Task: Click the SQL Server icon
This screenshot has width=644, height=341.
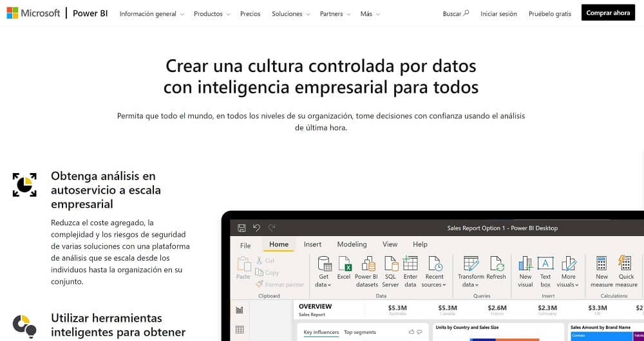Action: 391,264
